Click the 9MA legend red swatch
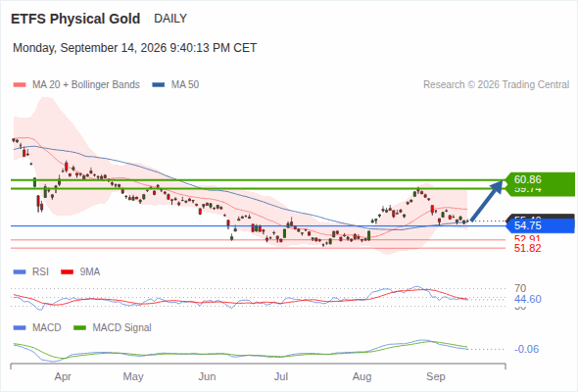Image resolution: width=578 pixels, height=392 pixels. click(x=67, y=272)
